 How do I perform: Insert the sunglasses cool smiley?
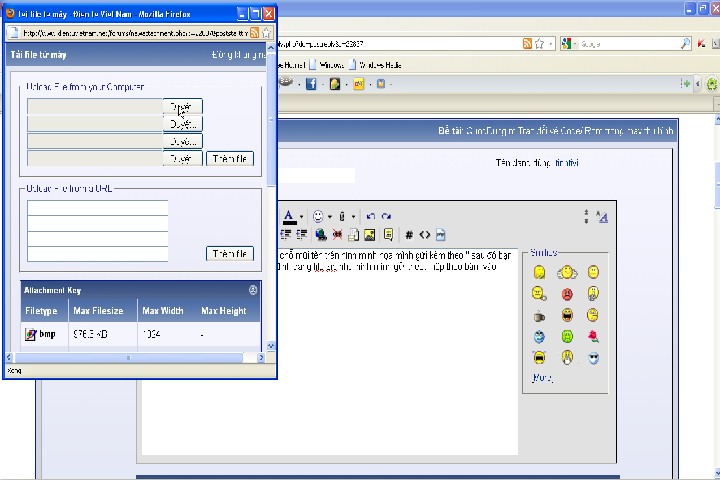pyautogui.click(x=593, y=358)
